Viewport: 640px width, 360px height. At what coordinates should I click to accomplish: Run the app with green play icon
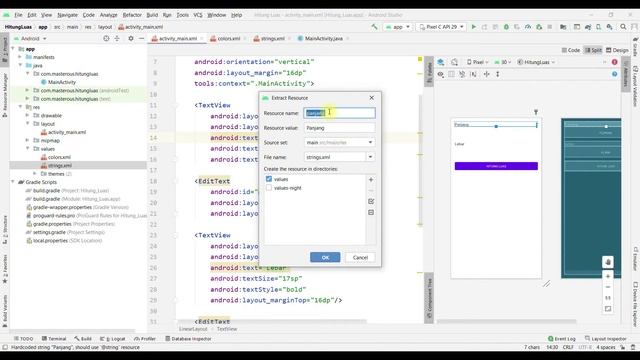pos(473,27)
